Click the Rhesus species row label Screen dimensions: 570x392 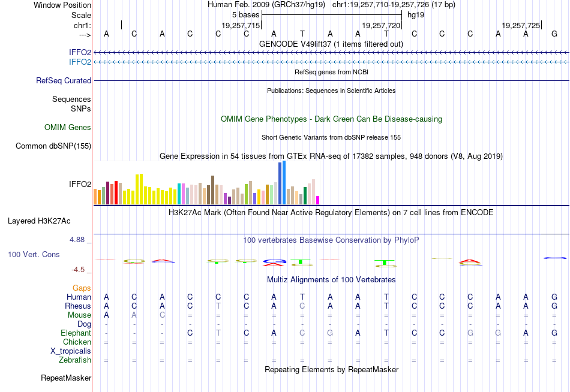78,306
